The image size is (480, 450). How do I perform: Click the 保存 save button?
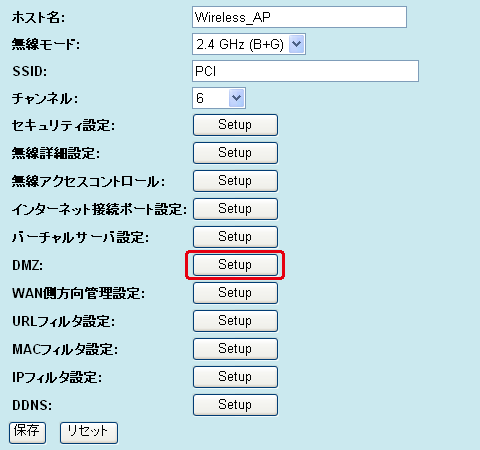[27, 433]
